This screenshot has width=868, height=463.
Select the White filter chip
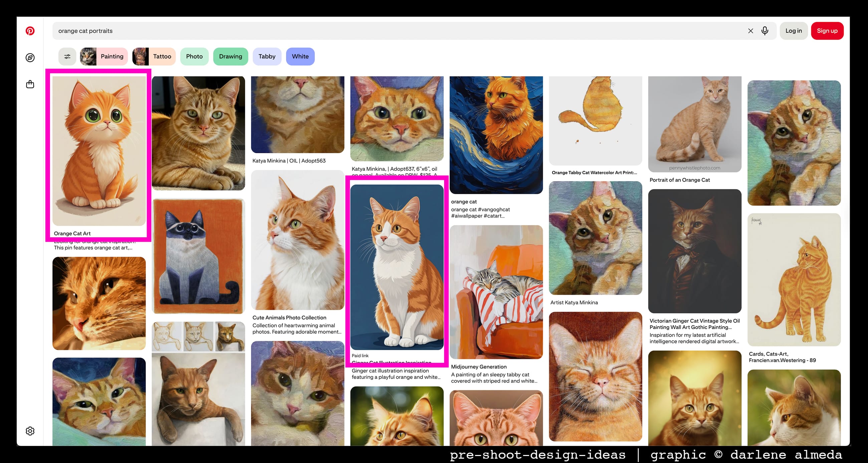tap(300, 56)
